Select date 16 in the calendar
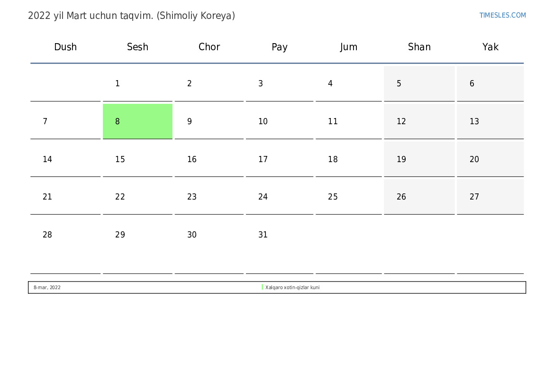Screen dimensions: 554x392 [x=209, y=159]
